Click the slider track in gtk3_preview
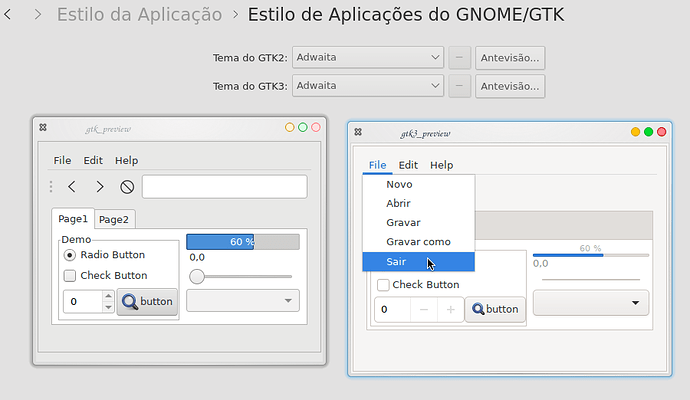This screenshot has height=400, width=690. [591, 279]
